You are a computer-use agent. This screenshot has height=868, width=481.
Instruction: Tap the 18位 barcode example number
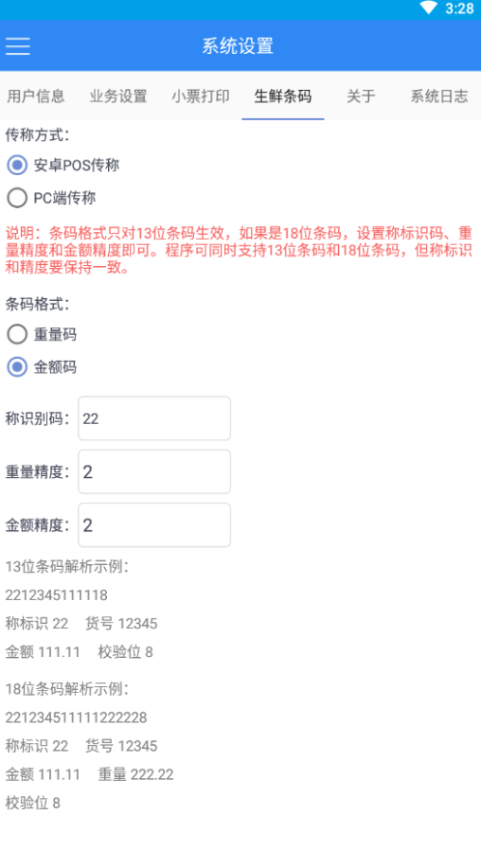77,718
